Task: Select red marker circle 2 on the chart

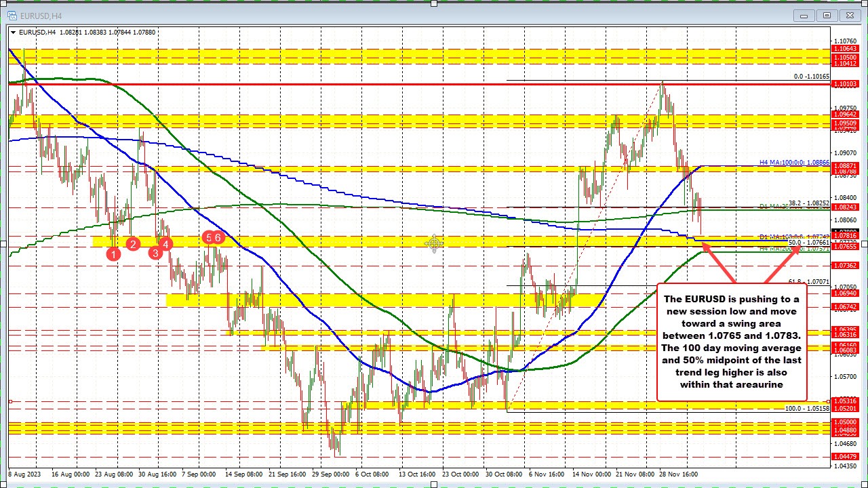Action: (x=133, y=245)
